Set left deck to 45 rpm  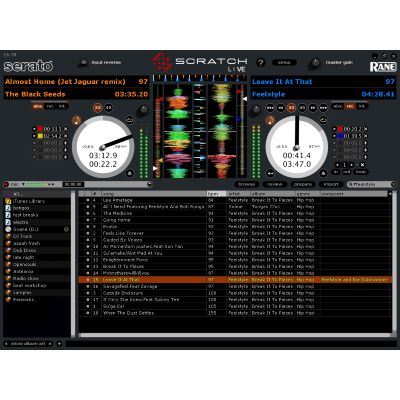(109, 108)
